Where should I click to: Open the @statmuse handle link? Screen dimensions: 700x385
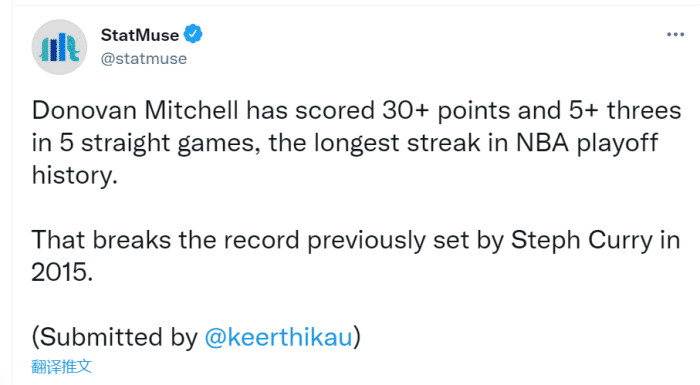(144, 59)
